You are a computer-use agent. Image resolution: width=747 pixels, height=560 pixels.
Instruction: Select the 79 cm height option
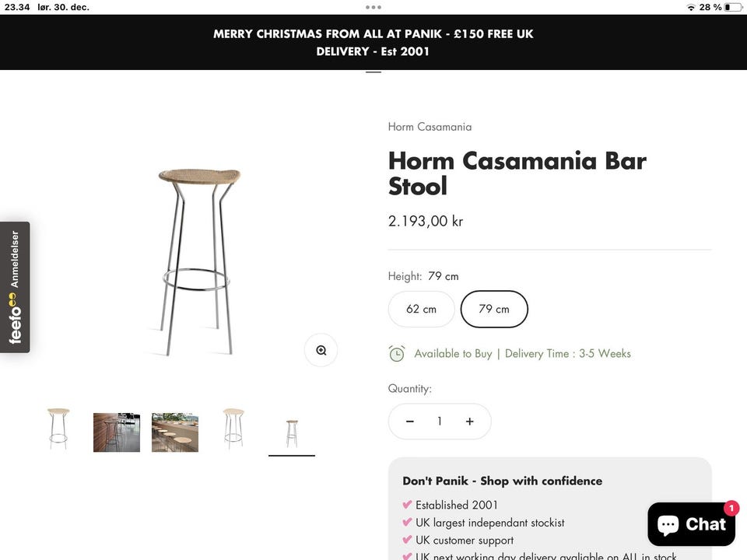pyautogui.click(x=494, y=310)
